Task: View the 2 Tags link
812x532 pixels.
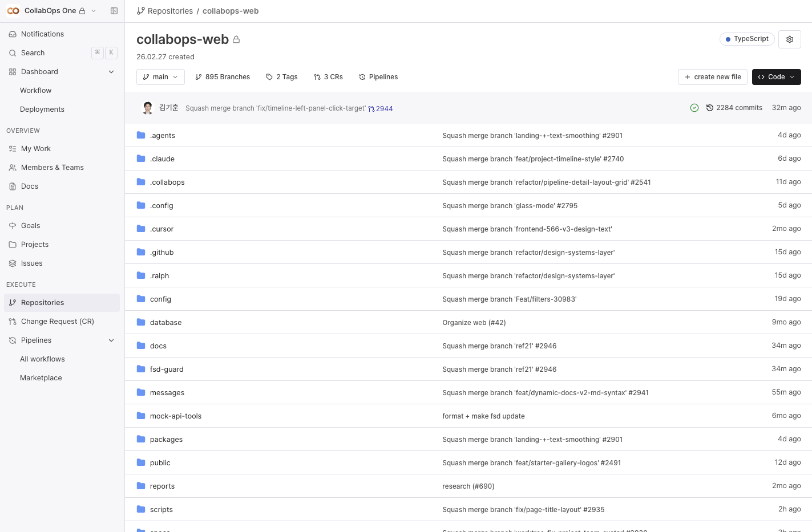Action: tap(282, 77)
